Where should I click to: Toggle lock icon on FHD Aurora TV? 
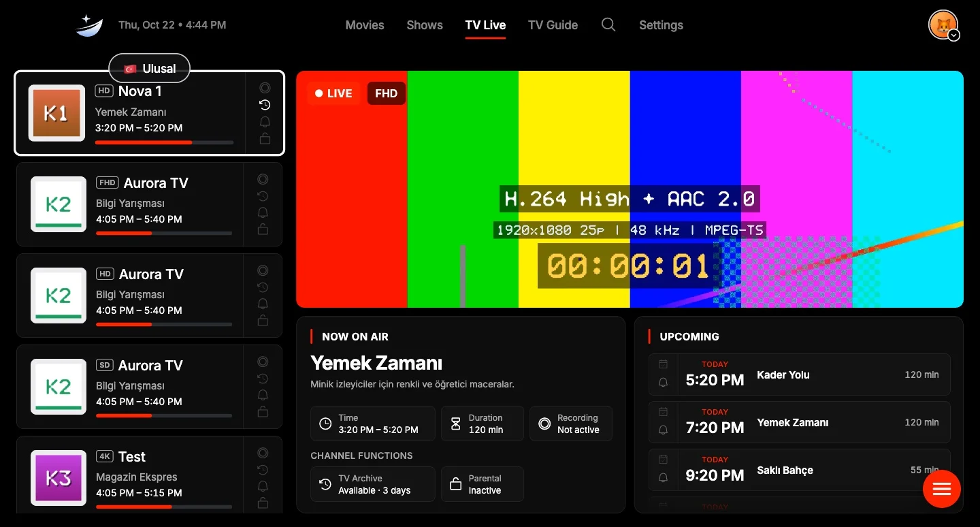[x=263, y=230]
